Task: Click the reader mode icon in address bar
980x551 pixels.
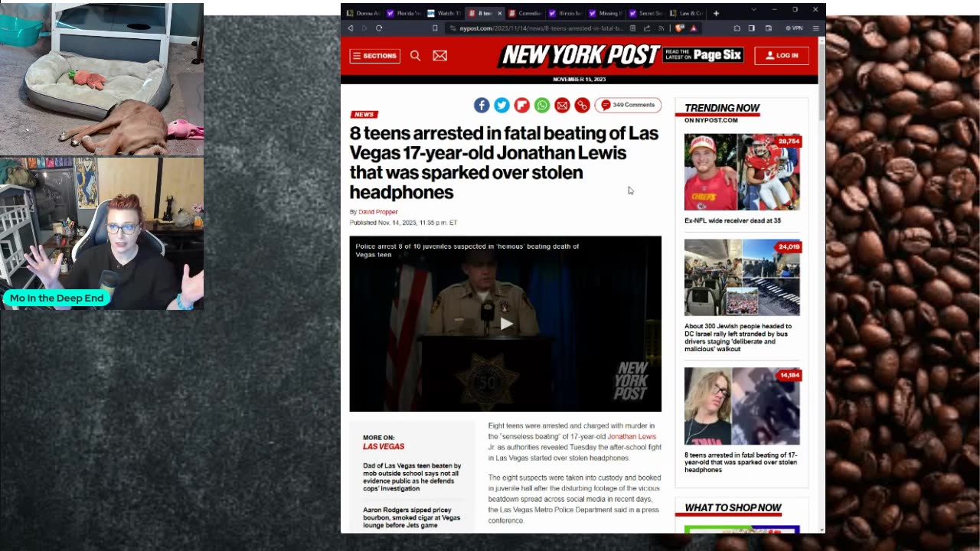Action: [x=632, y=28]
